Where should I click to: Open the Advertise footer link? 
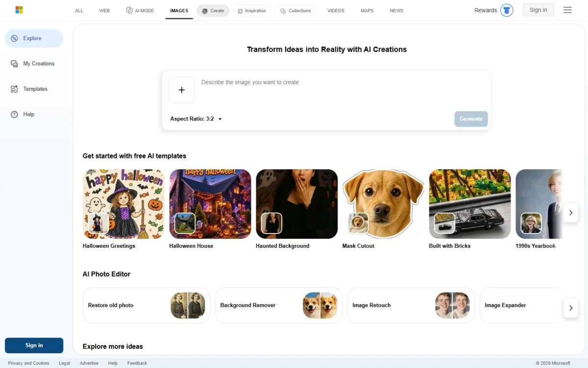[89, 363]
